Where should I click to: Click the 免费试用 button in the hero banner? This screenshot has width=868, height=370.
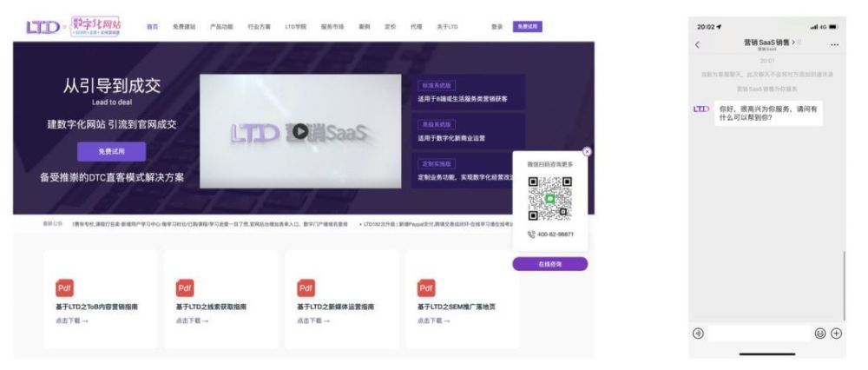(x=112, y=151)
